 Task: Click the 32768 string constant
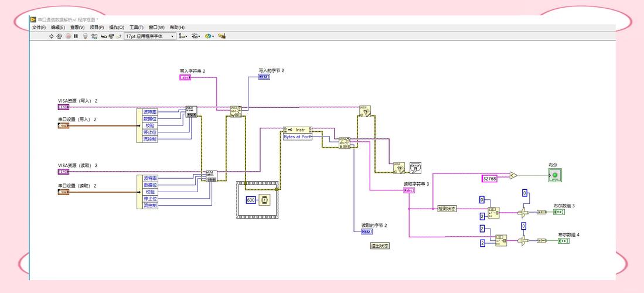pos(489,178)
